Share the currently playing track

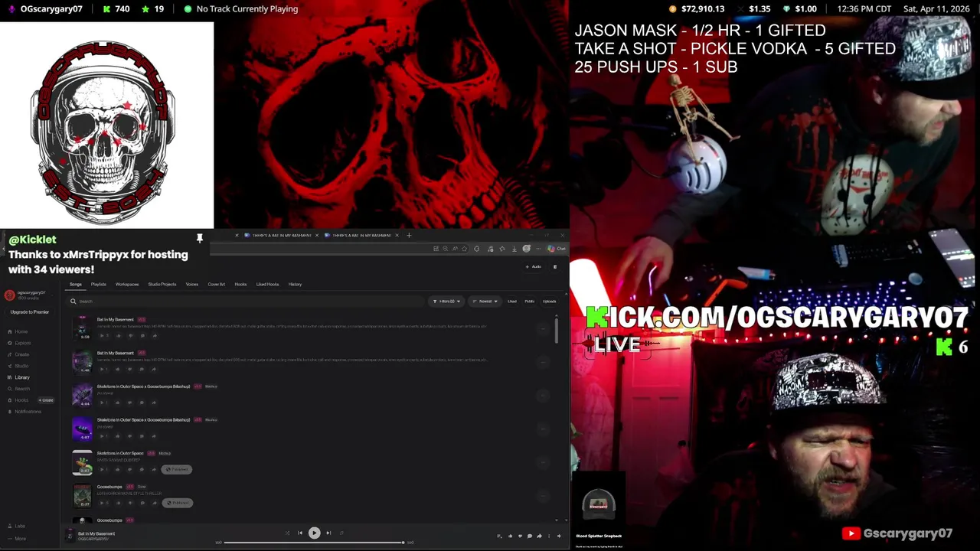click(x=539, y=536)
